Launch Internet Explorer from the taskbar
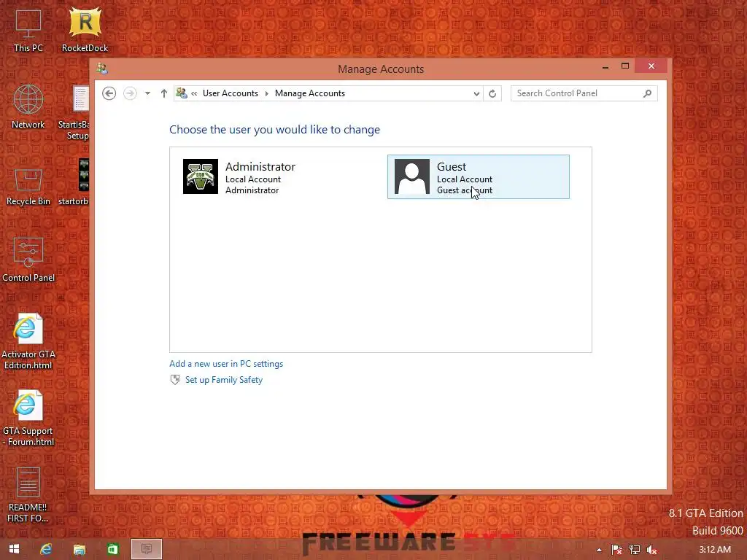The image size is (747, 560). click(46, 549)
